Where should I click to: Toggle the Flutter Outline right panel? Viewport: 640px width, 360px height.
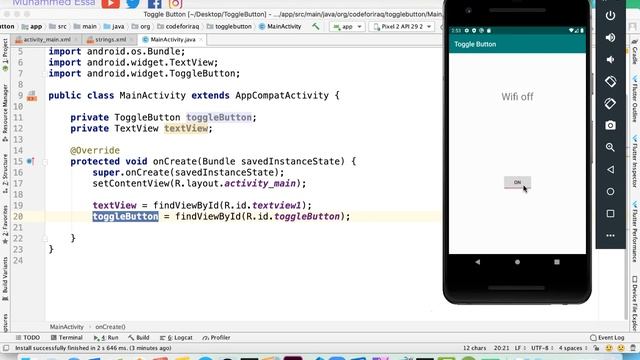pos(635,98)
